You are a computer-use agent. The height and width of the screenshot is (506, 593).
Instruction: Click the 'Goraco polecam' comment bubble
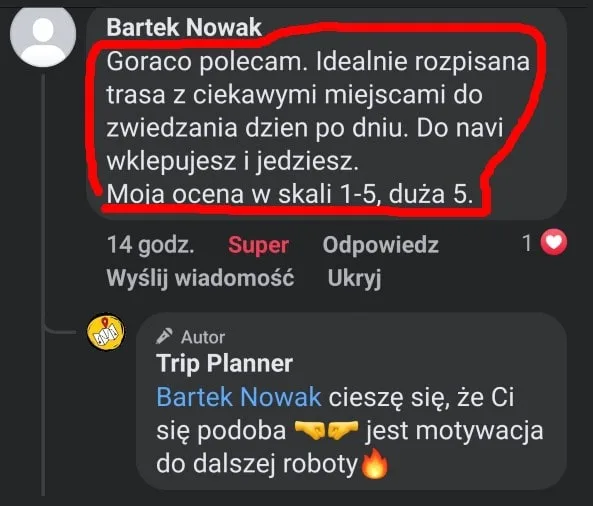pos(326,113)
